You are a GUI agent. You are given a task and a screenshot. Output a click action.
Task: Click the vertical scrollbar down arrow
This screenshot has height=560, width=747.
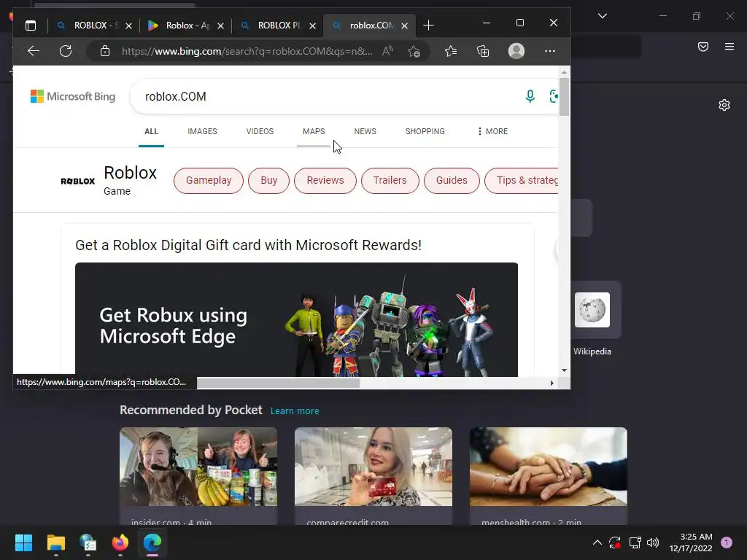click(564, 370)
